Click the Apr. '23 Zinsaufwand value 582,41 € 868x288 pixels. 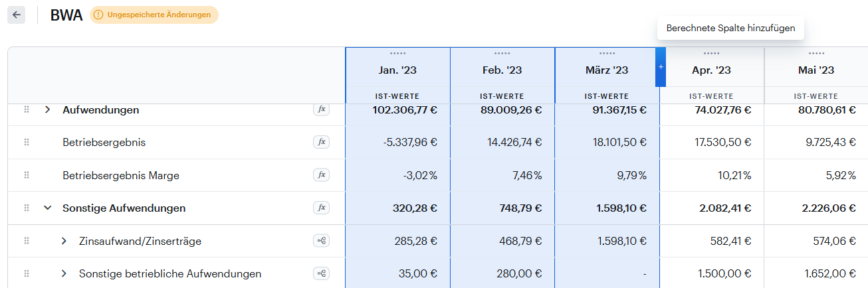point(730,241)
